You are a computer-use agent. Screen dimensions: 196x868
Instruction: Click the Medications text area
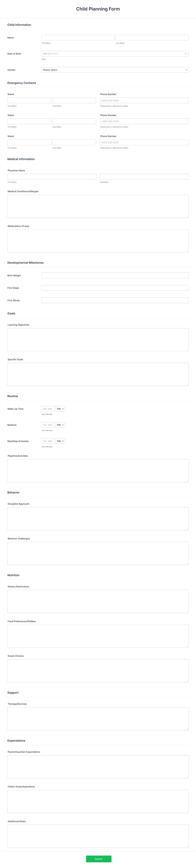pyautogui.click(x=98, y=241)
